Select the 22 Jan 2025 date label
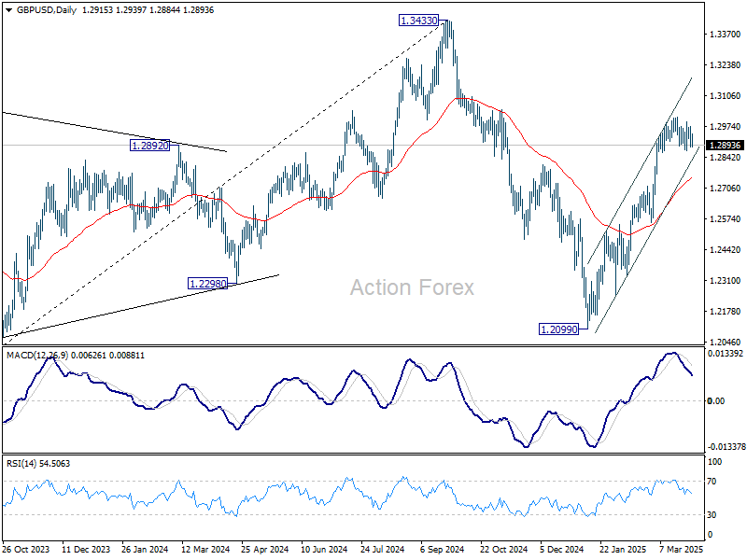 623,550
